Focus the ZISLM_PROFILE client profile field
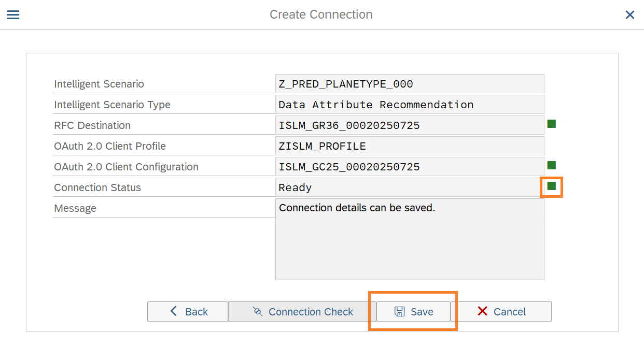This screenshot has height=362, width=644. pyautogui.click(x=409, y=146)
